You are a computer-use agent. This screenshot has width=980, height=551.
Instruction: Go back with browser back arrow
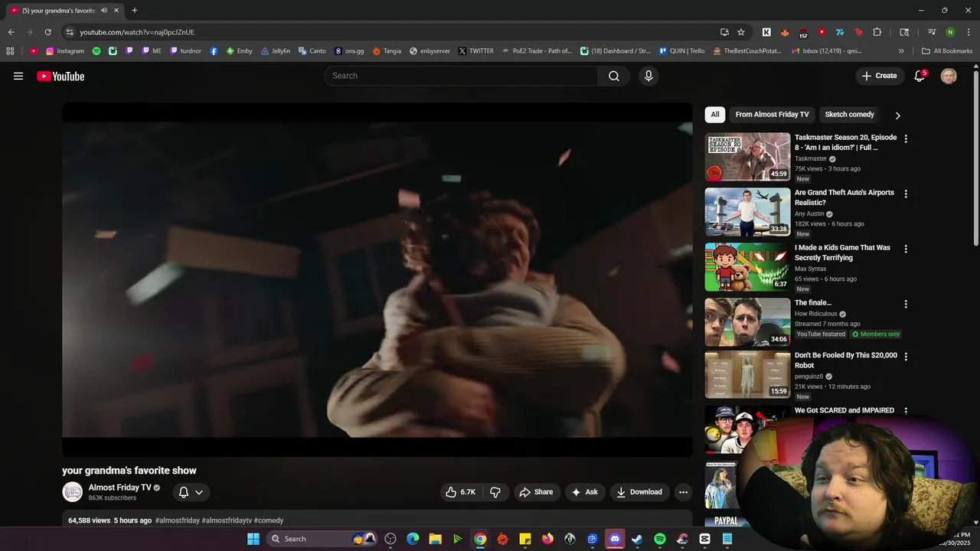tap(11, 32)
